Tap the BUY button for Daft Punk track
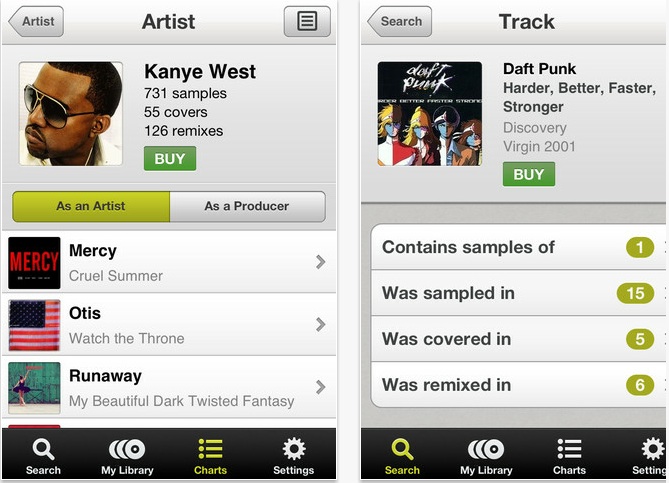The image size is (669, 483). click(529, 174)
